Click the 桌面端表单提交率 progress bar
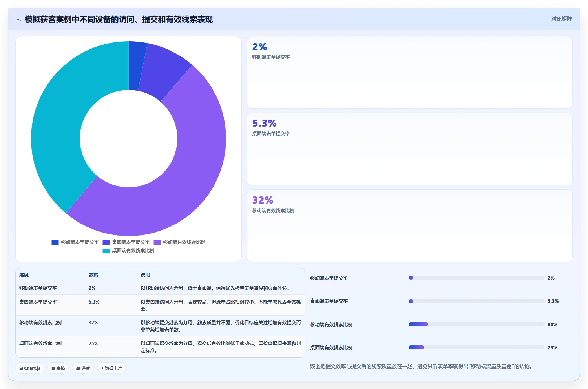 pyautogui.click(x=476, y=301)
